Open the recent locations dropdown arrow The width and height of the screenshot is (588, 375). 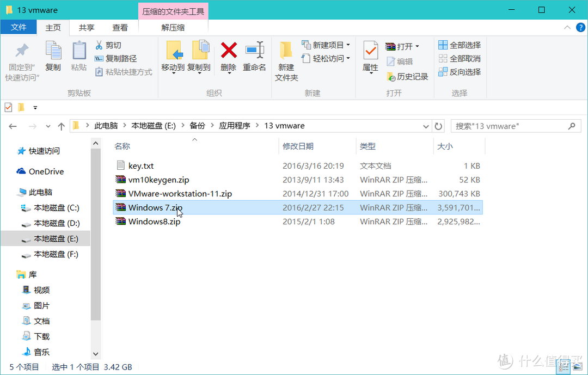48,126
